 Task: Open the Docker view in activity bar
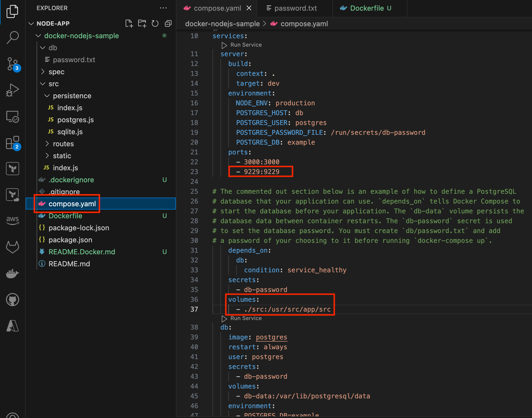coord(12,273)
